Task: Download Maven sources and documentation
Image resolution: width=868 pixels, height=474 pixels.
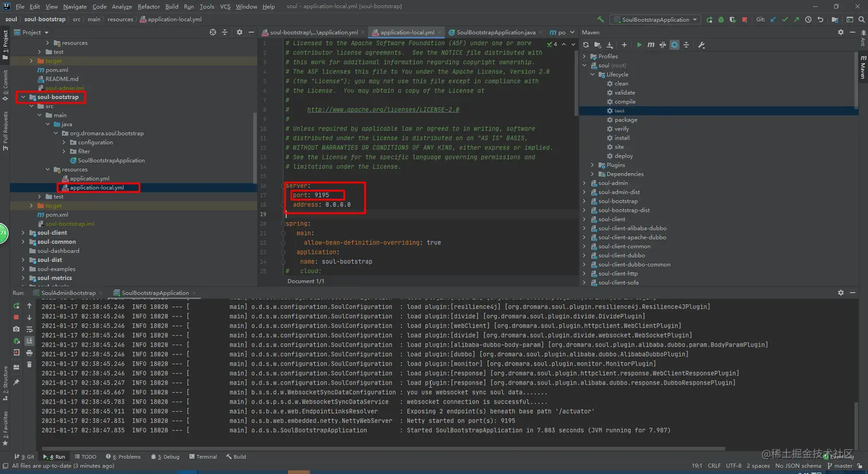Action: coord(610,45)
